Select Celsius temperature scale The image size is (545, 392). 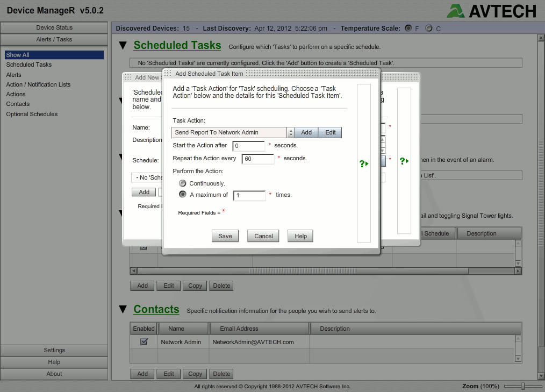click(427, 28)
